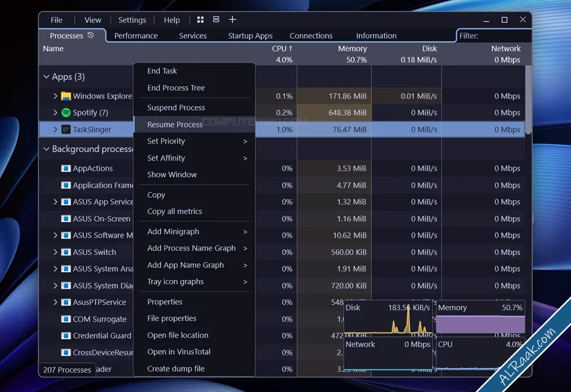Viewport: 571px width, 392px height.
Task: Click the ASUS Switch process icon
Action: coord(66,252)
